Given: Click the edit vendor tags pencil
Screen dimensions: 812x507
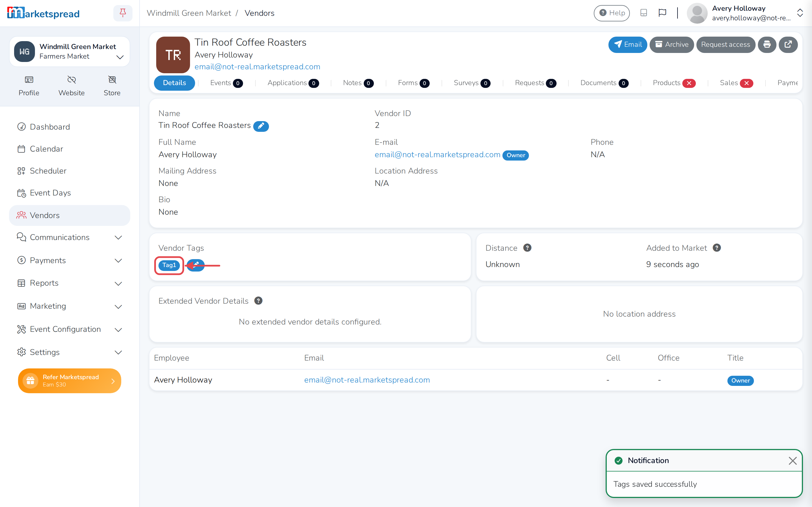Looking at the screenshot, I should [196, 265].
